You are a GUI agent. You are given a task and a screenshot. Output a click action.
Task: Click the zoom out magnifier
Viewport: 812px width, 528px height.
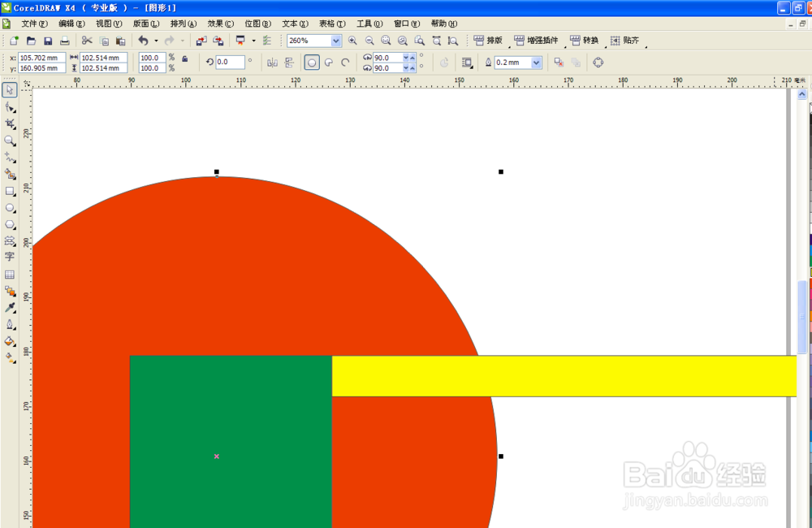pyautogui.click(x=369, y=41)
